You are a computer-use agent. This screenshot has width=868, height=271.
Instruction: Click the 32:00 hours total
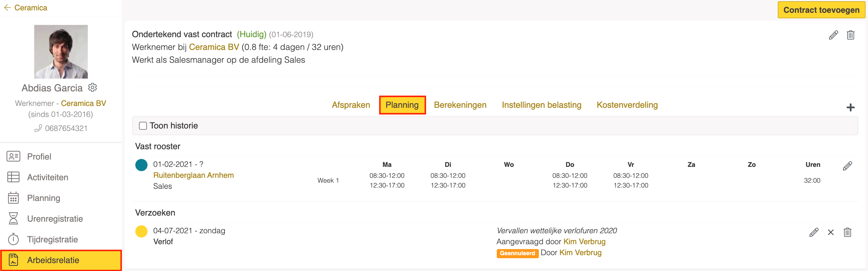point(812,181)
